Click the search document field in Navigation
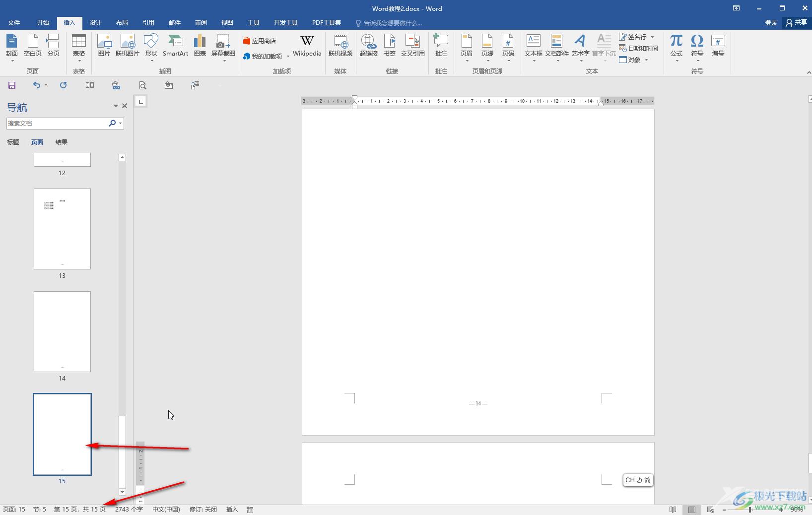812x515 pixels. pyautogui.click(x=57, y=123)
